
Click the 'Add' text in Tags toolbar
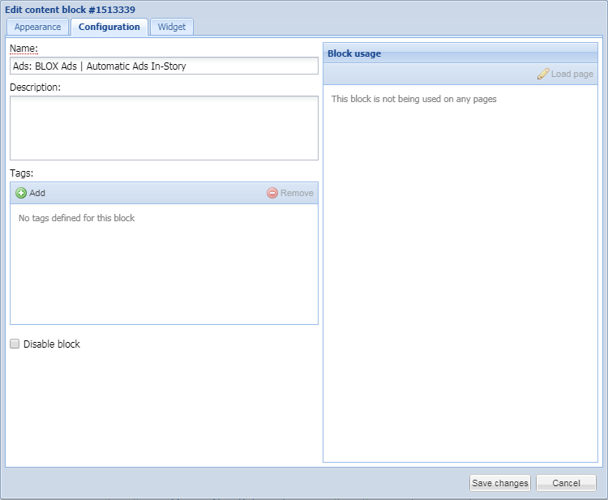tap(37, 193)
